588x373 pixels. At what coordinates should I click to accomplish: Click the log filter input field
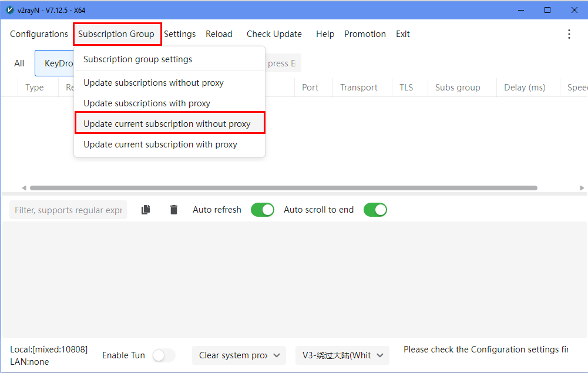point(68,210)
